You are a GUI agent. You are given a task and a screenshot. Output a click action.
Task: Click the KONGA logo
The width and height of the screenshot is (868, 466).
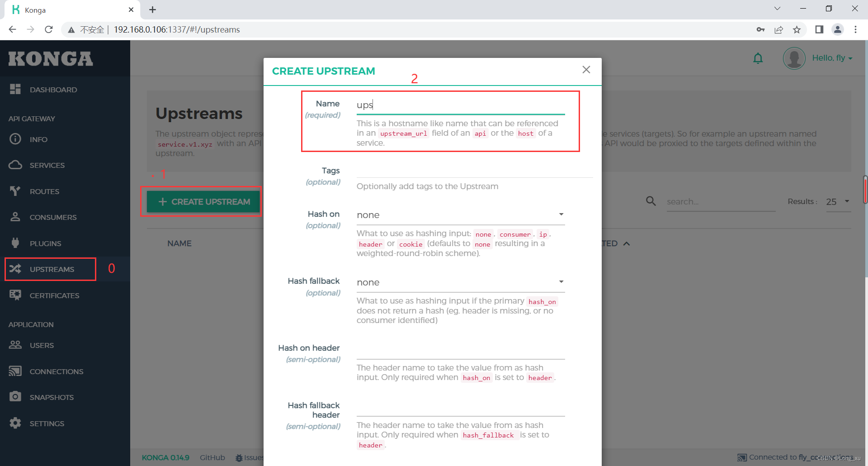(x=51, y=59)
